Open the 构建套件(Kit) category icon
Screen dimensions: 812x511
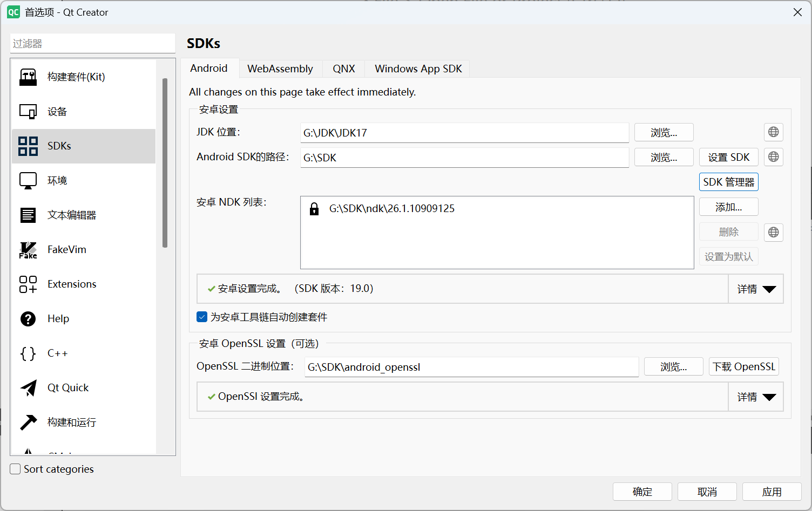(x=28, y=77)
